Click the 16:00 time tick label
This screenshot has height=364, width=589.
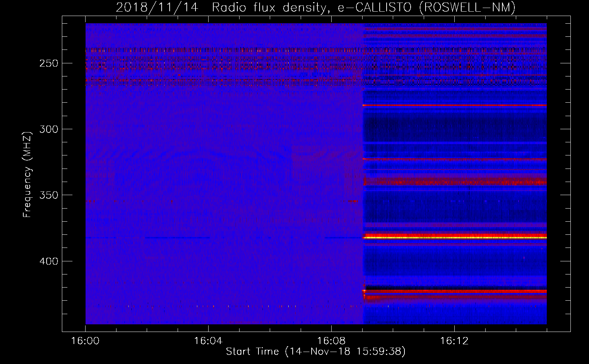point(85,341)
